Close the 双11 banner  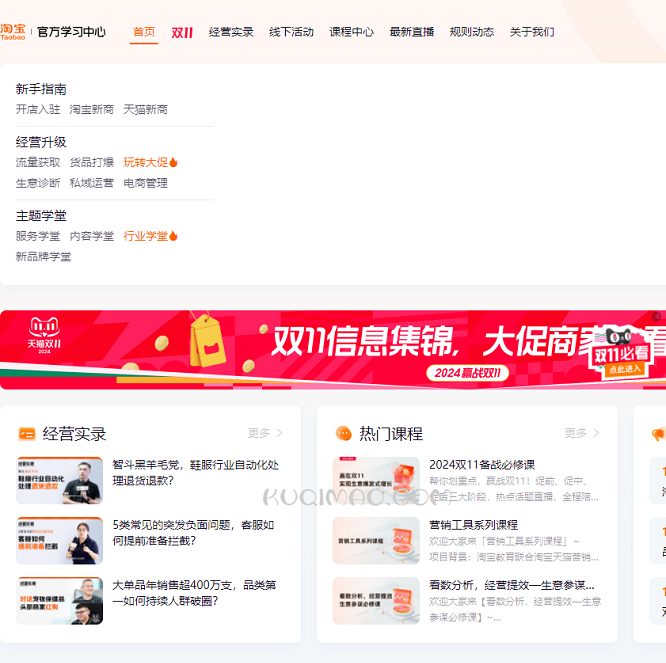pyautogui.click(x=656, y=316)
